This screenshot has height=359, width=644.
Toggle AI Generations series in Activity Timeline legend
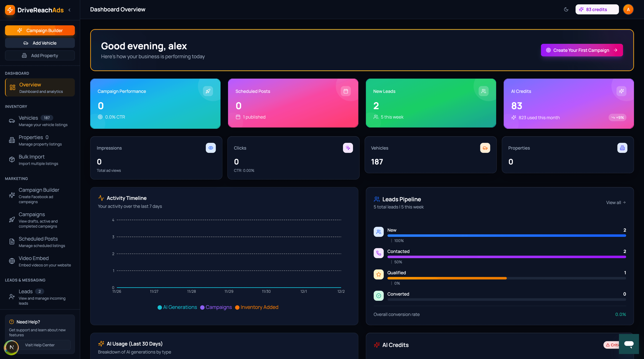(177, 307)
